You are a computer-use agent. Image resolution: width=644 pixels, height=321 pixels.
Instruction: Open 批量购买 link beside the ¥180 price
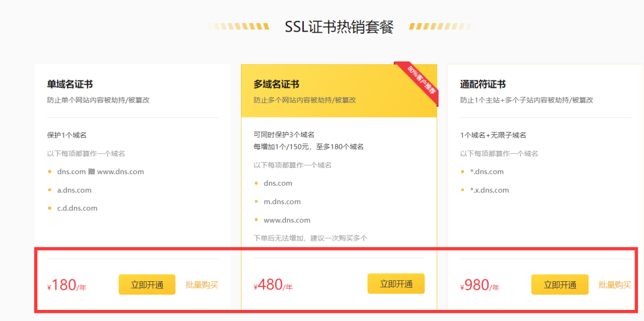coord(202,285)
